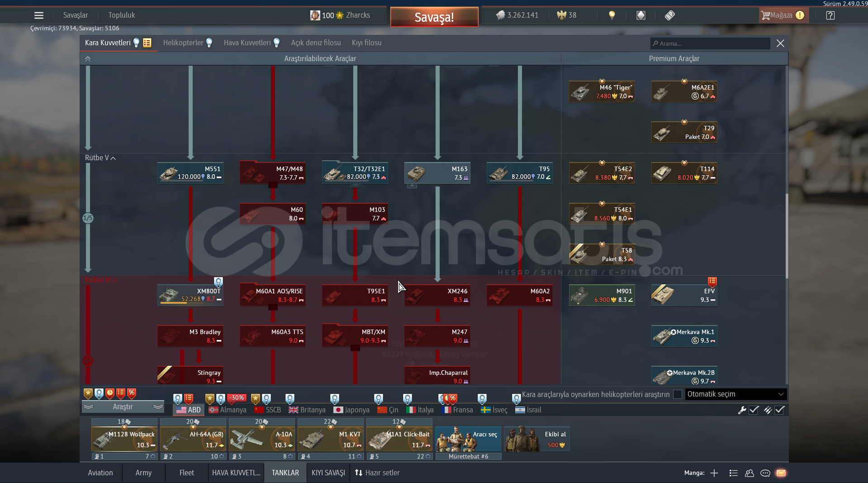This screenshot has width=868, height=483.
Task: Open the chat bubble icon
Action: [x=765, y=473]
